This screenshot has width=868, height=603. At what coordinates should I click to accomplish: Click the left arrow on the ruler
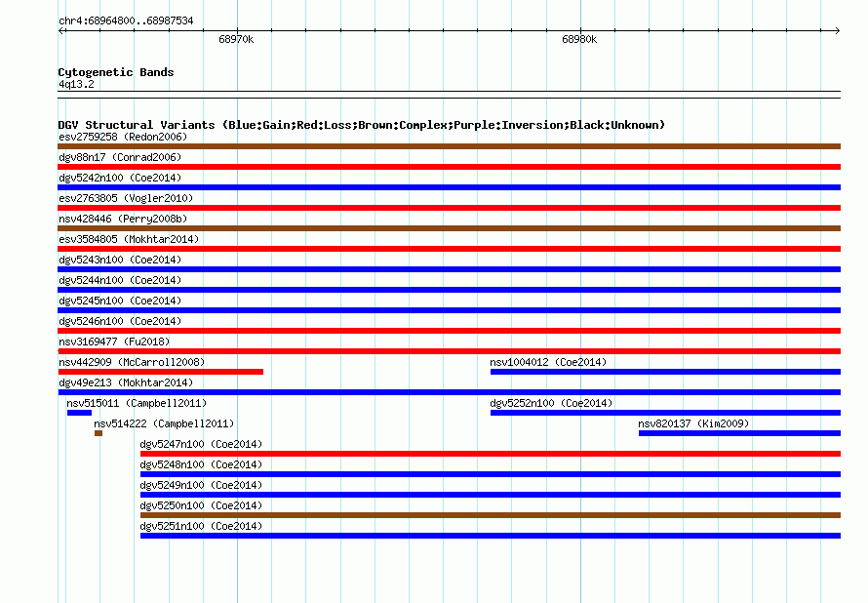[61, 30]
